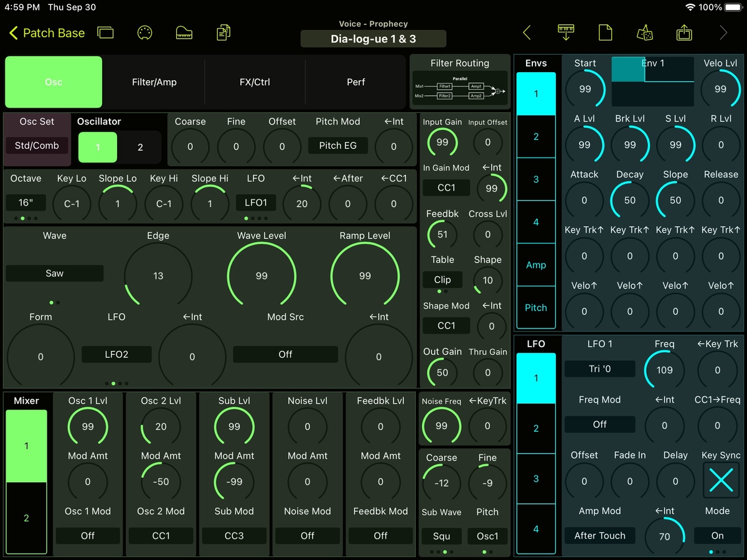
Task: Open the Pitch EG source selector
Action: (337, 145)
